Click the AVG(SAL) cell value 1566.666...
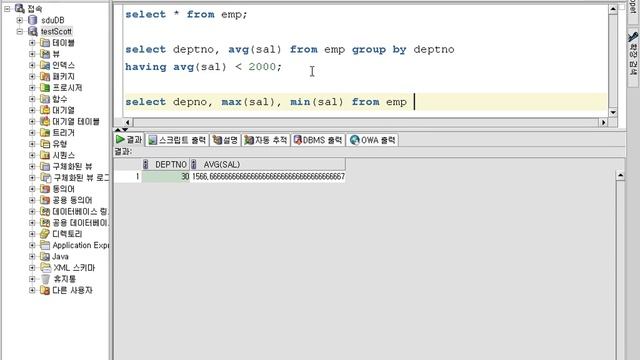Image resolution: width=640 pixels, height=360 pixels. [268, 177]
